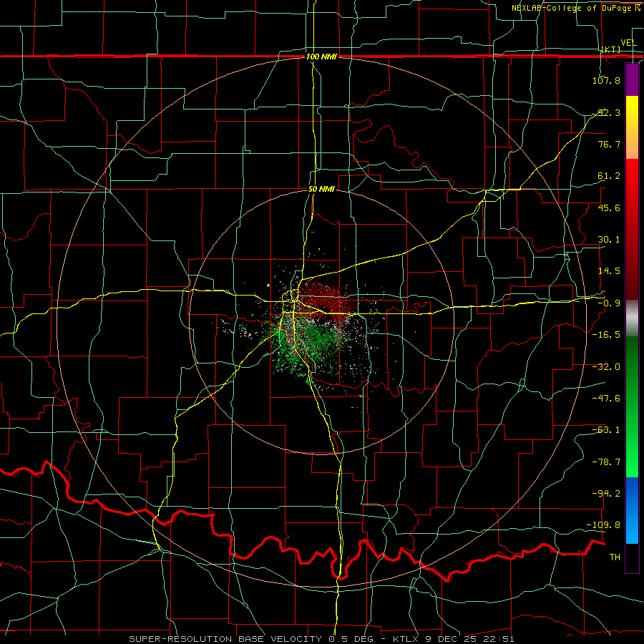Click the 14.5 velocity scale value
The width and height of the screenshot is (644, 644).
(609, 271)
